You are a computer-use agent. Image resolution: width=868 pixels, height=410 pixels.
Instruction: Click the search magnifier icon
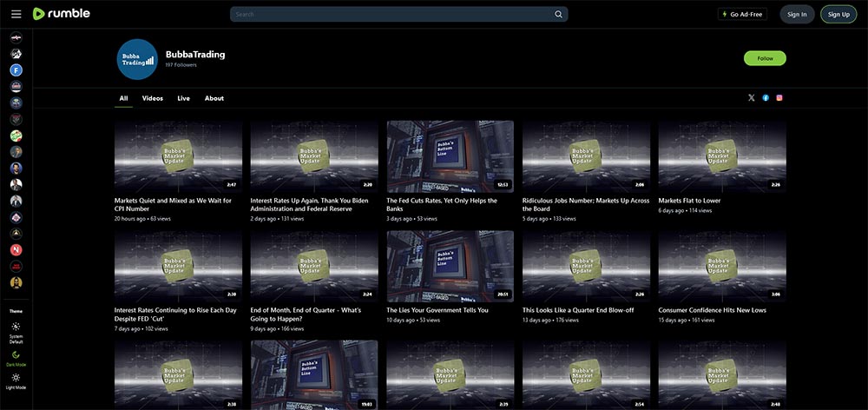[558, 15]
